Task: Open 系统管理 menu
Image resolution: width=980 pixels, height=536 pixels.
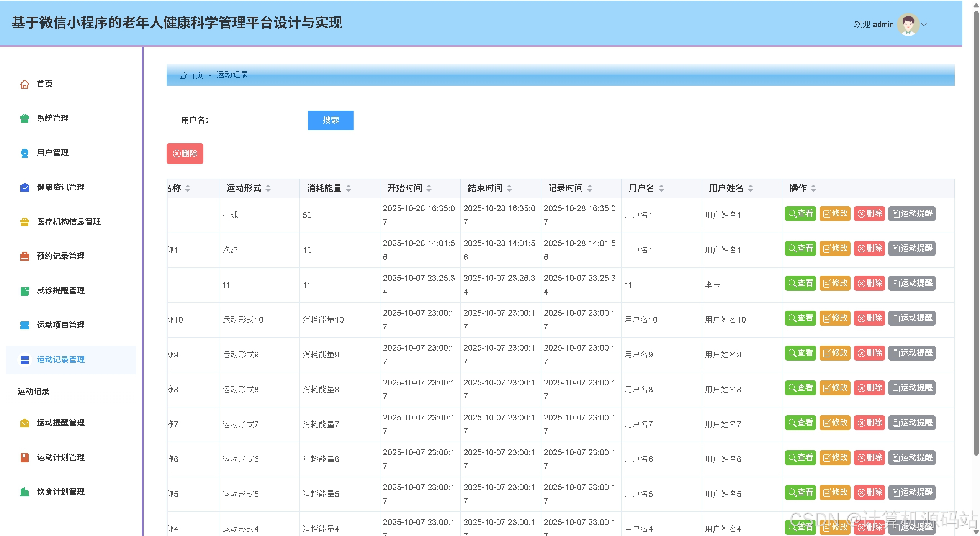Action: coord(71,118)
